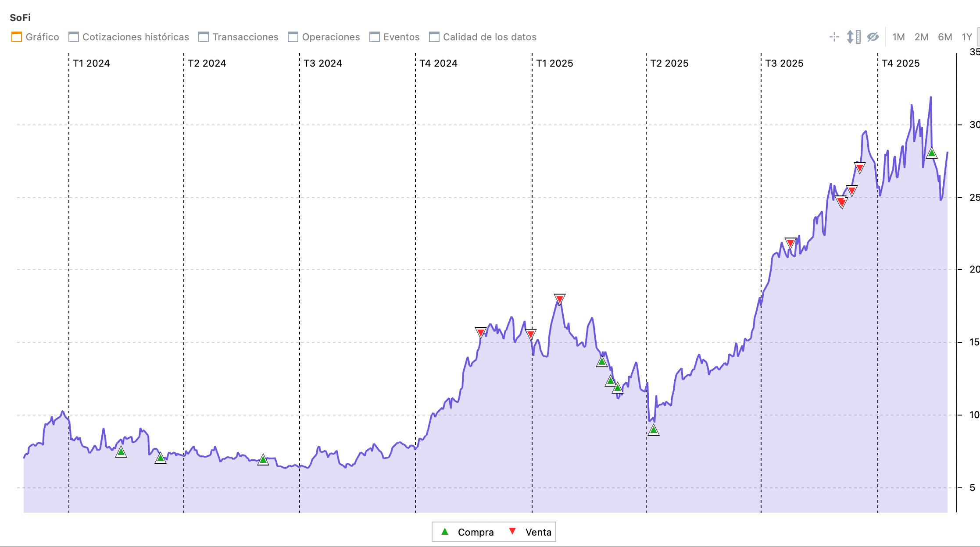Set chart range to 6M
Image resolution: width=980 pixels, height=547 pixels.
click(944, 37)
